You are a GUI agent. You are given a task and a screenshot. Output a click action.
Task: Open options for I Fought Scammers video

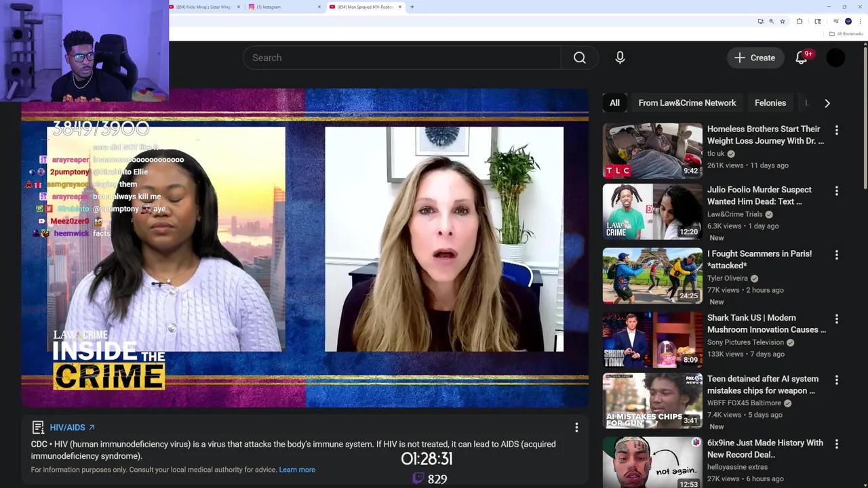[x=836, y=255]
